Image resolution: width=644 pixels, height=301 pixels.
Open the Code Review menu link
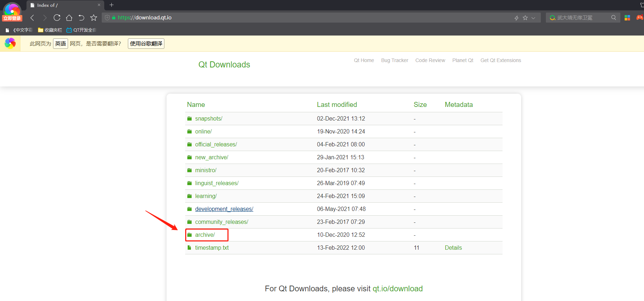click(x=430, y=60)
